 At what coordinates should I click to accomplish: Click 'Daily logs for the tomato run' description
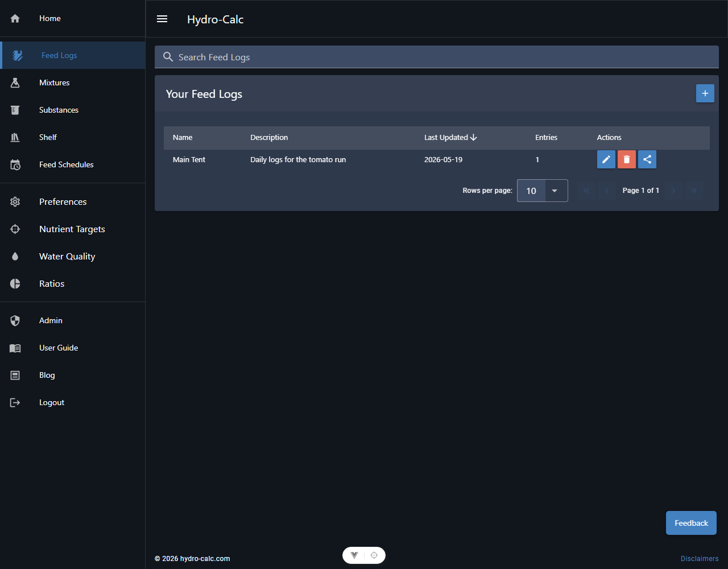point(298,160)
